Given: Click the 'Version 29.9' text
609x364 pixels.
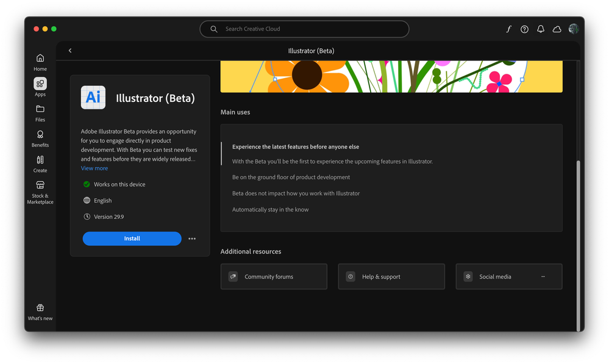Looking at the screenshot, I should coord(109,217).
